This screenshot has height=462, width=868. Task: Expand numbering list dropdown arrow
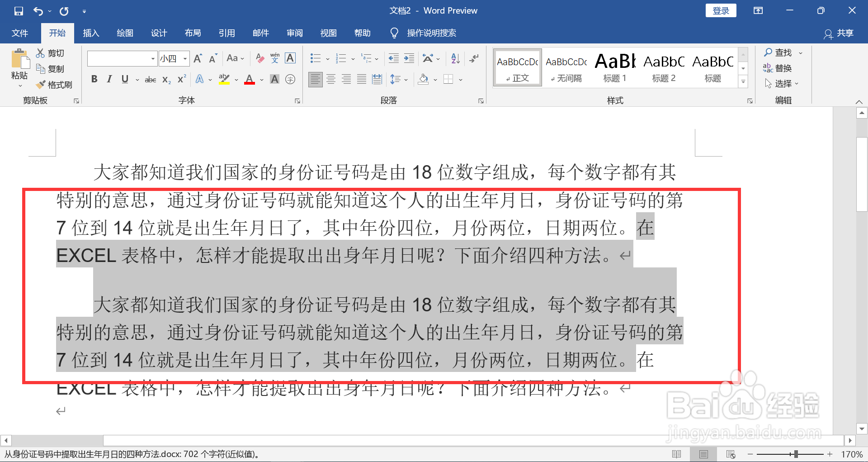tap(353, 59)
